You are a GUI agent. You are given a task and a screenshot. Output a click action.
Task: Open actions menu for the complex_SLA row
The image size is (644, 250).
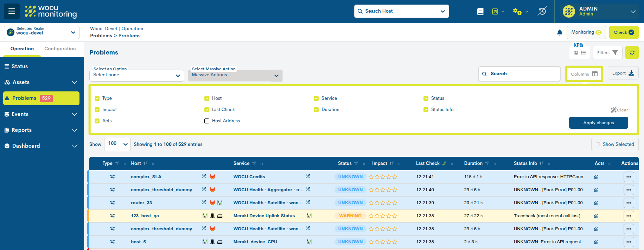[x=629, y=177]
